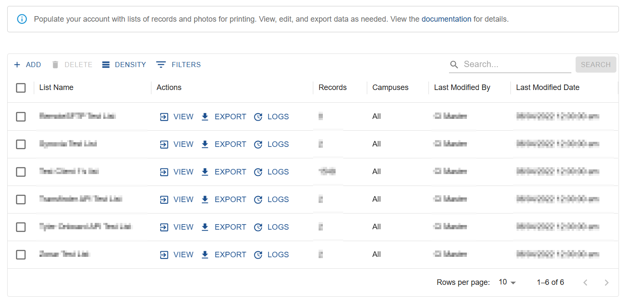The height and width of the screenshot is (301, 644).
Task: Click the plus icon beside ADD
Action: (17, 65)
